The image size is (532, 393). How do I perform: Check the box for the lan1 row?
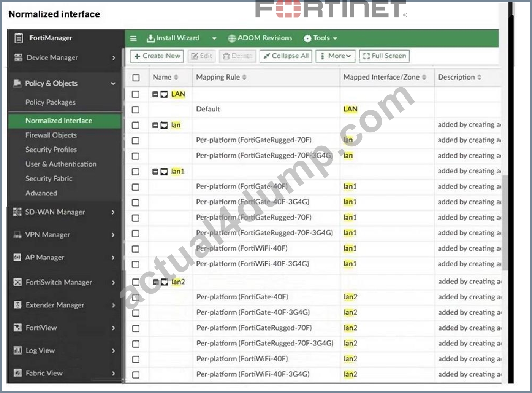click(x=135, y=172)
